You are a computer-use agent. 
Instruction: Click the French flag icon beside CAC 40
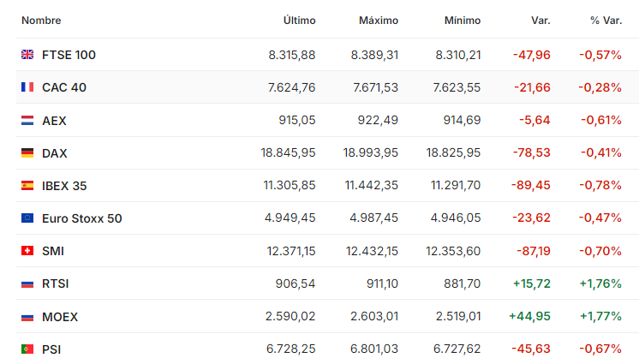pyautogui.click(x=27, y=87)
